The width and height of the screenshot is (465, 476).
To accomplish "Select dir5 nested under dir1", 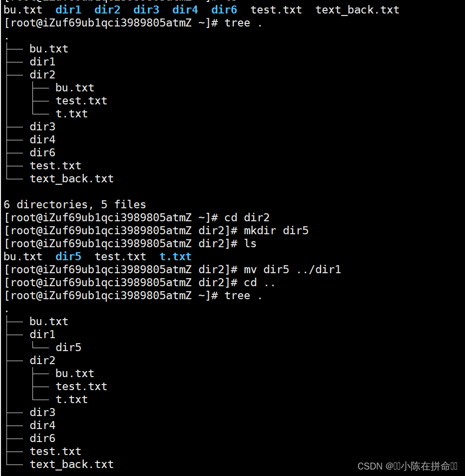I will pyautogui.click(x=68, y=347).
